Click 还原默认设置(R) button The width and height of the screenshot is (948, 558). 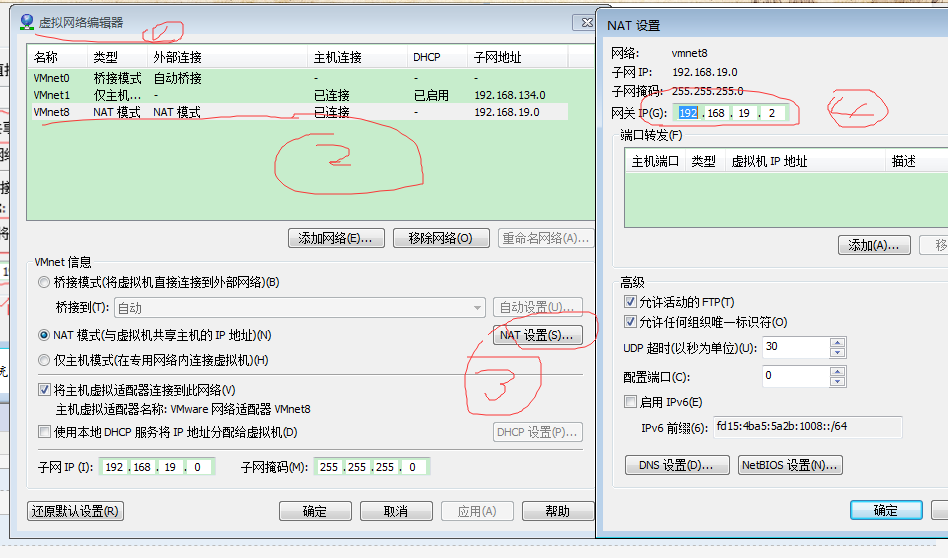point(76,511)
